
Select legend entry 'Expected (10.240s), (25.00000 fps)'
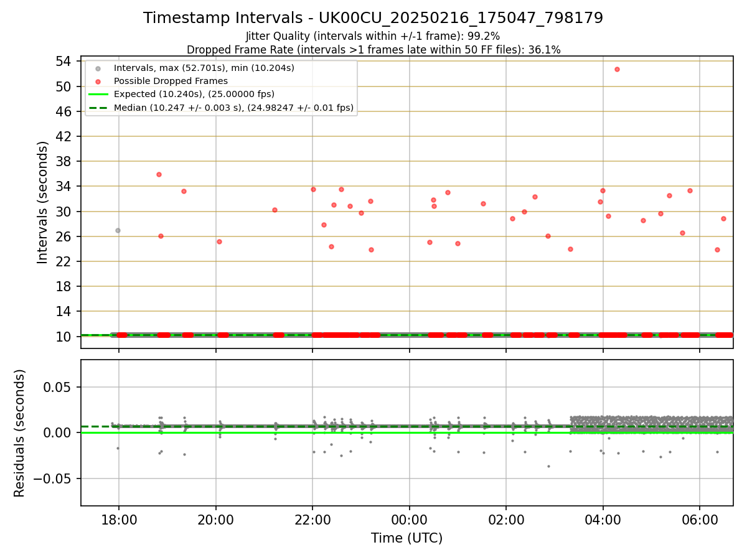pyautogui.click(x=194, y=94)
